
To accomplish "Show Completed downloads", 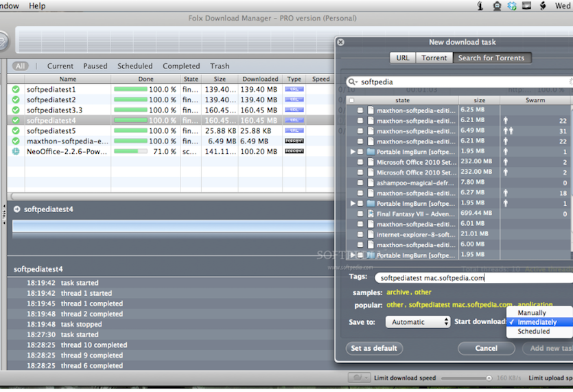I will [181, 66].
